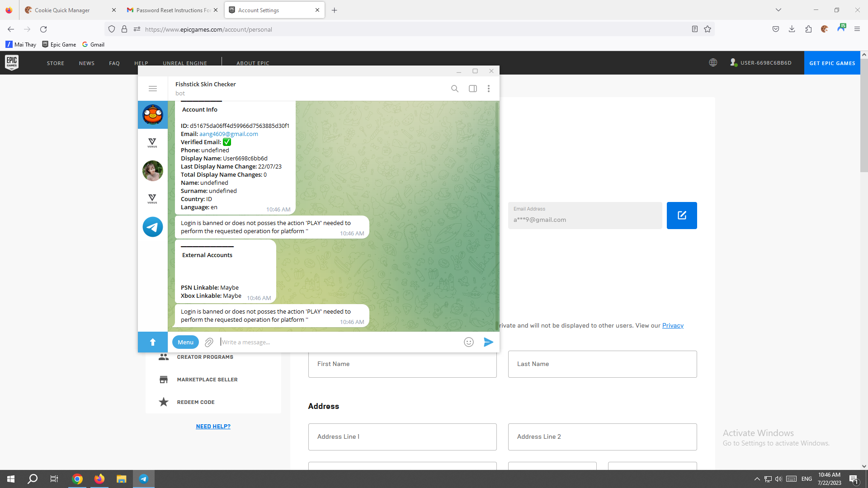Toggle reader view icon
The width and height of the screenshot is (868, 488).
(x=695, y=29)
